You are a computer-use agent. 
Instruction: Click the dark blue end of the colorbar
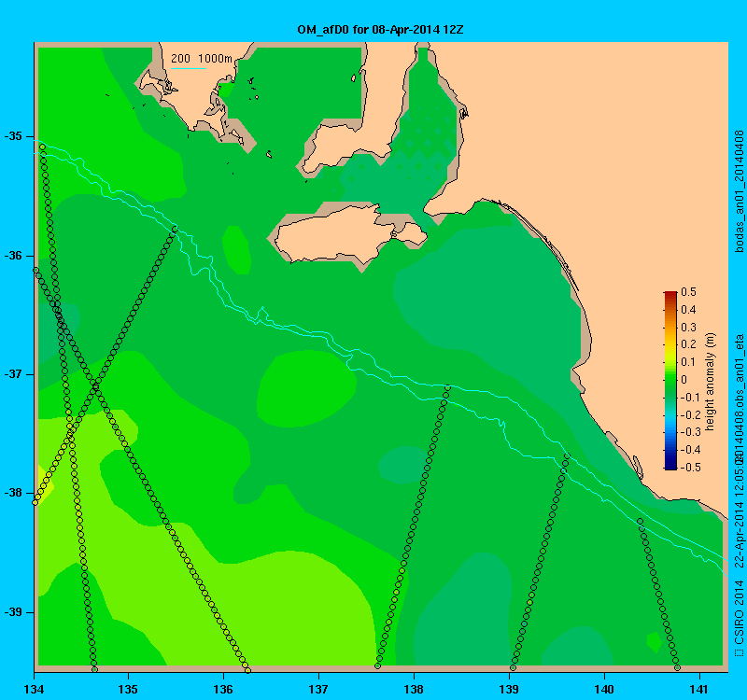click(670, 464)
